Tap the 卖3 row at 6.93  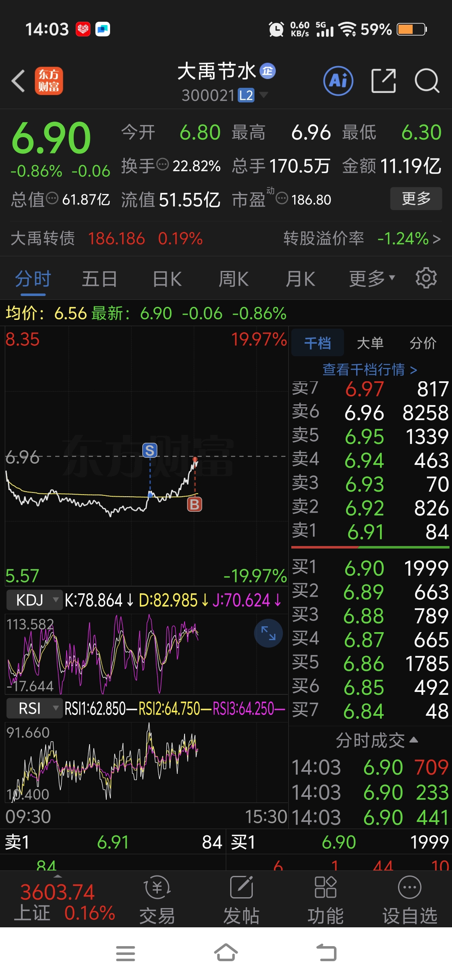(370, 484)
